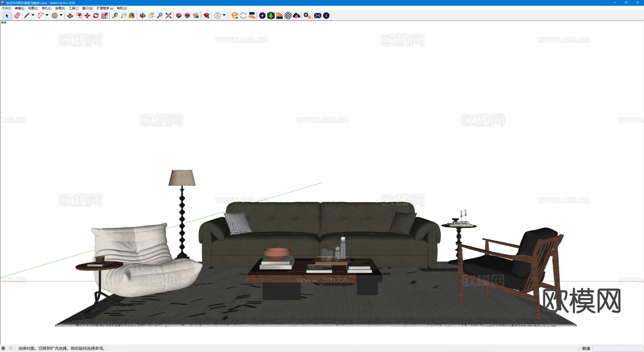The height and width of the screenshot is (352, 644).
Task: Click the geo-location status bar icon
Action: [x=3, y=348]
